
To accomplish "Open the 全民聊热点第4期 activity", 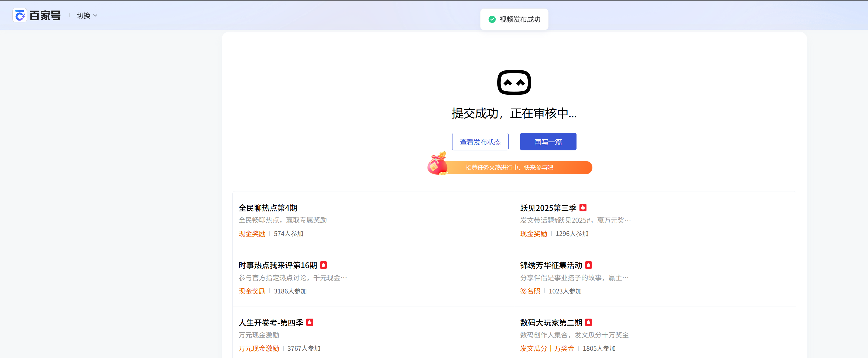I will coord(267,208).
